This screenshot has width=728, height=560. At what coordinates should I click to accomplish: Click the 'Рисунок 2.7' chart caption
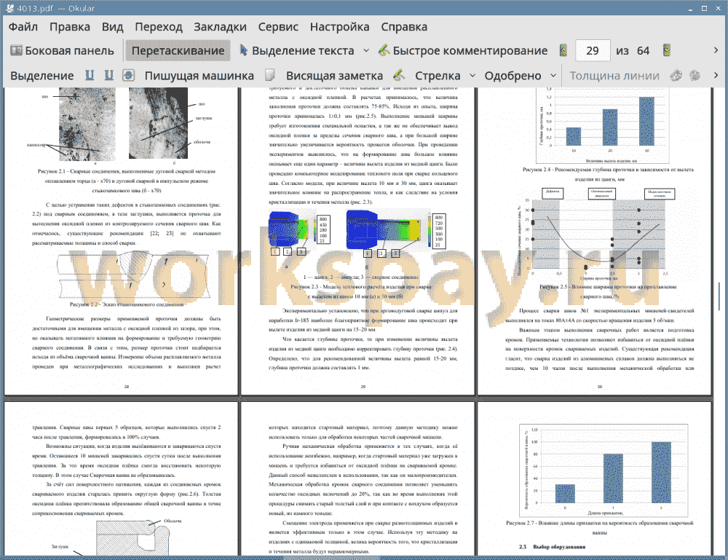tap(599, 527)
